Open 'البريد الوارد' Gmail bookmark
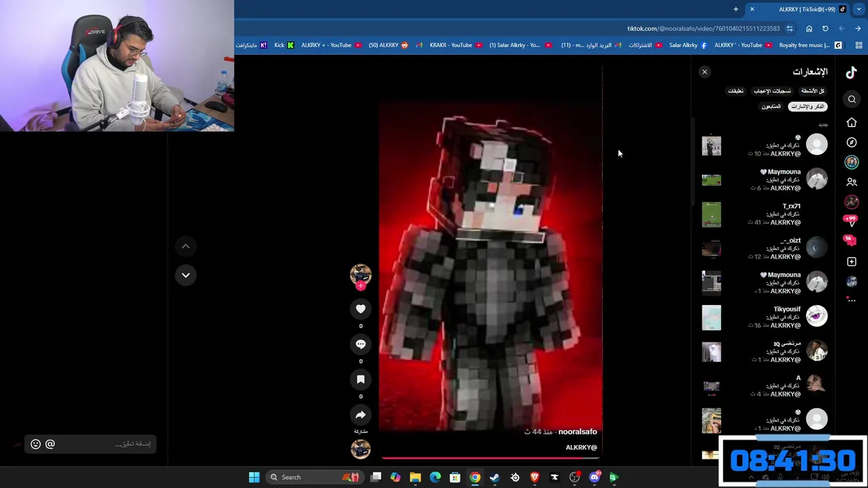The height and width of the screenshot is (488, 868). [592, 45]
